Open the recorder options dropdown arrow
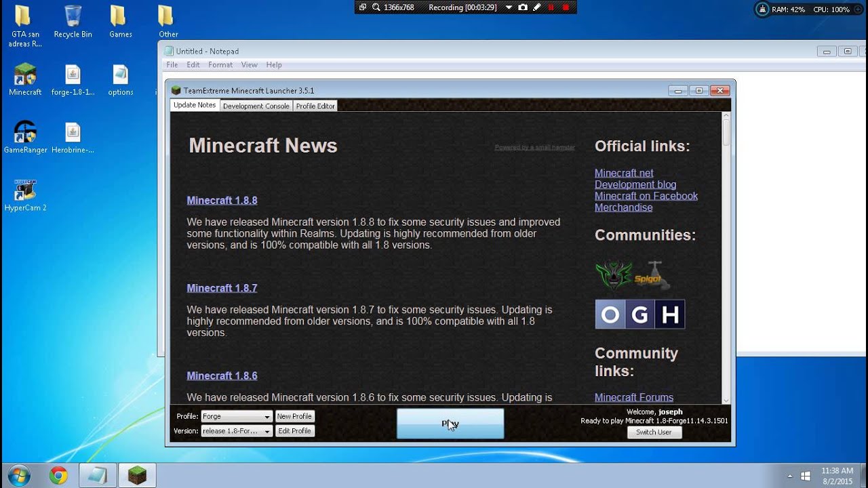 pos(509,7)
